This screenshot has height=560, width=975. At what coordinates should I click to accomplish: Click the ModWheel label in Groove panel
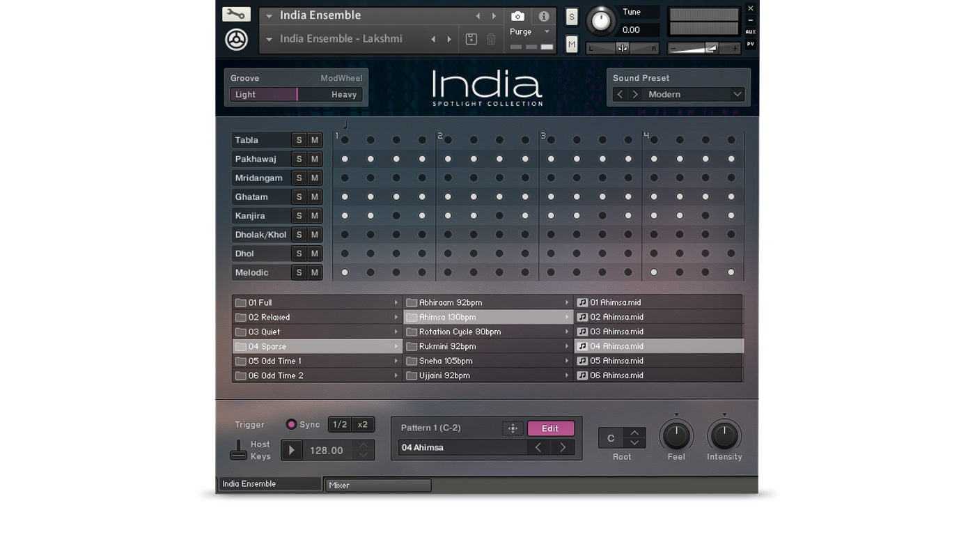tap(341, 78)
